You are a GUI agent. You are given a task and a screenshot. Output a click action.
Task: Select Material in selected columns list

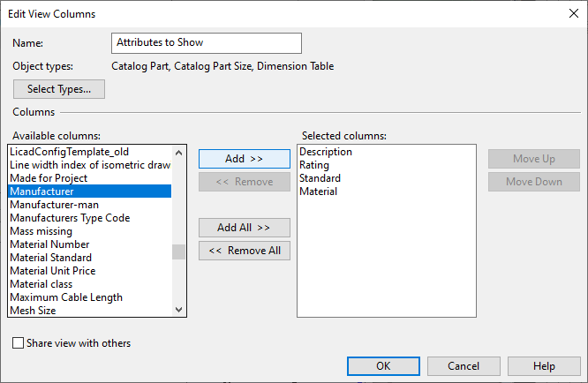click(318, 191)
